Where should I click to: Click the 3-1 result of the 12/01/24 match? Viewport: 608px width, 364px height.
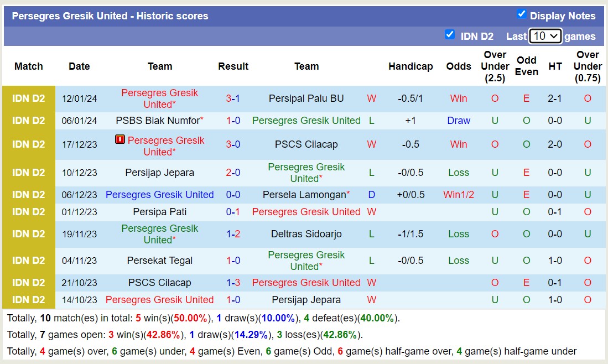coord(233,97)
